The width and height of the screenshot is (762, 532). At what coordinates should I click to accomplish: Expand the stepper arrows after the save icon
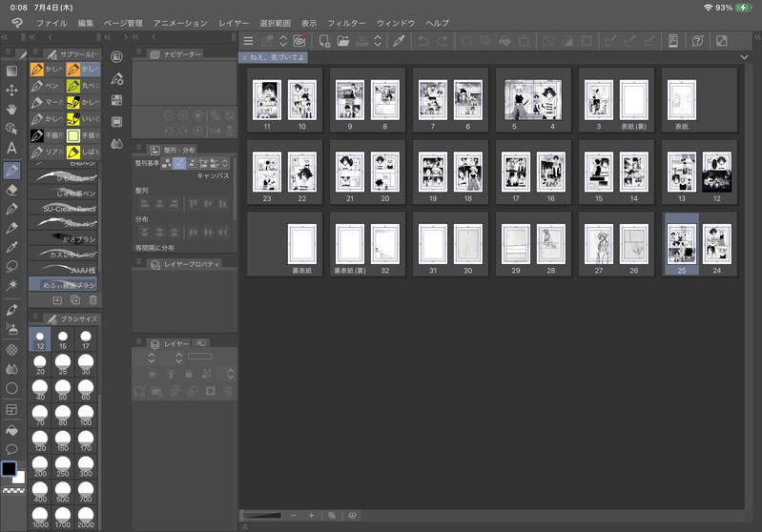pos(378,41)
